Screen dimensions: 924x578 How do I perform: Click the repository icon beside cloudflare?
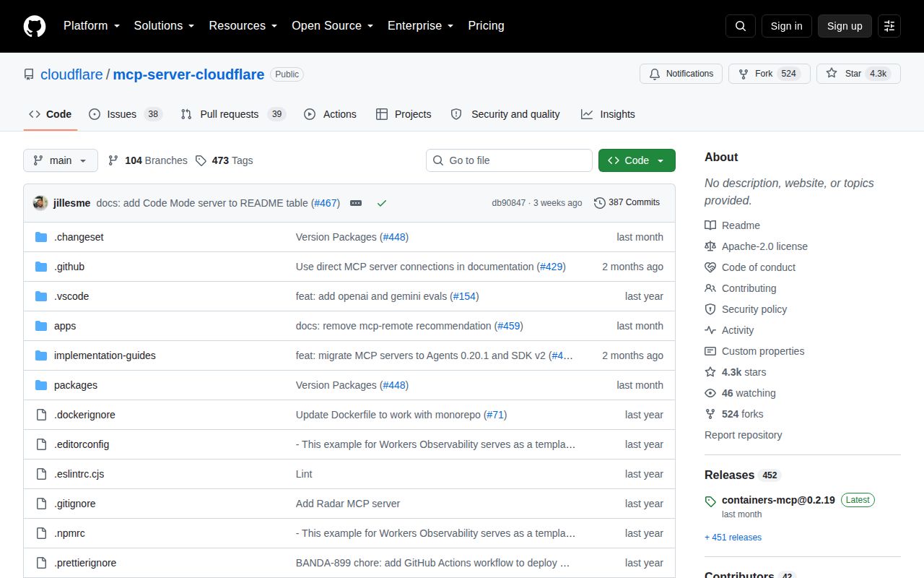(x=29, y=74)
